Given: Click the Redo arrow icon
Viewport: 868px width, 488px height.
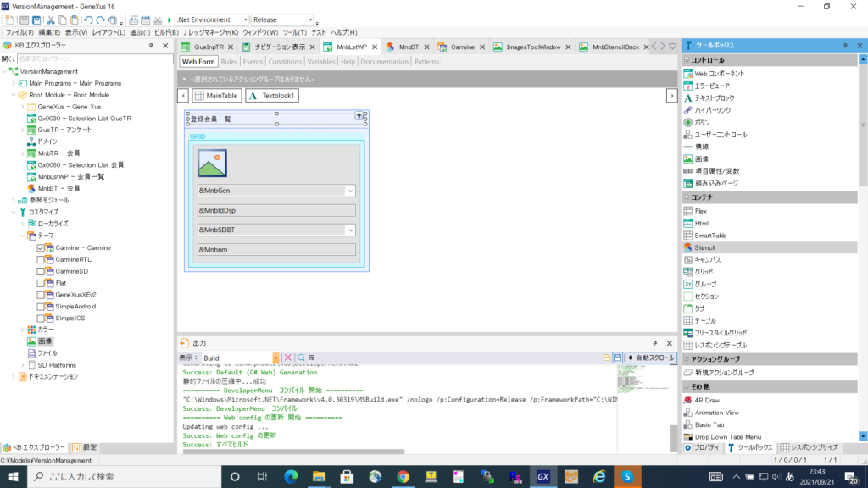Looking at the screenshot, I should (100, 20).
